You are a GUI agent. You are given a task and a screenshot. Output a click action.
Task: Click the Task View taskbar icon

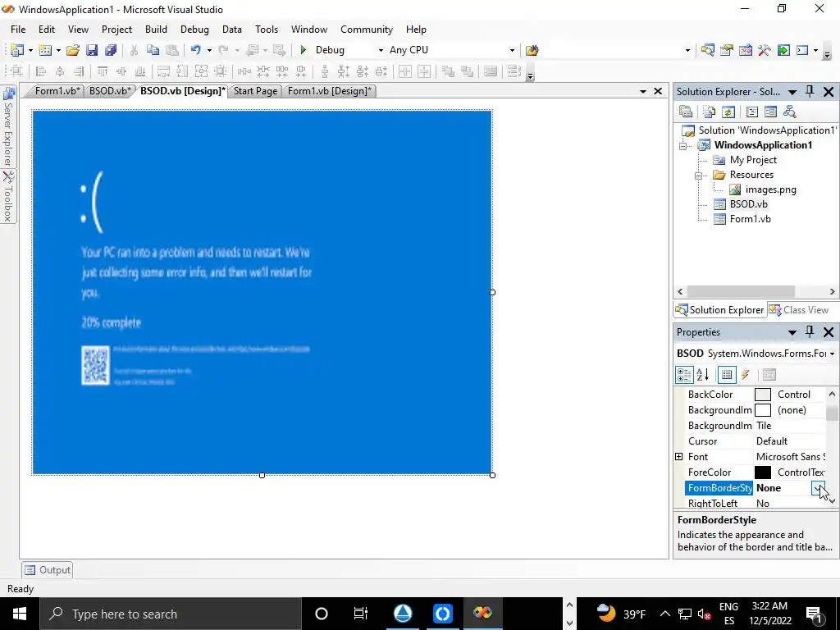pos(361,614)
